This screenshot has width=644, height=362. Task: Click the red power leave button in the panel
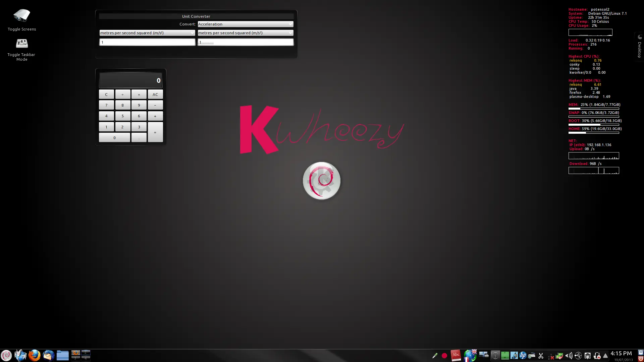(641, 359)
